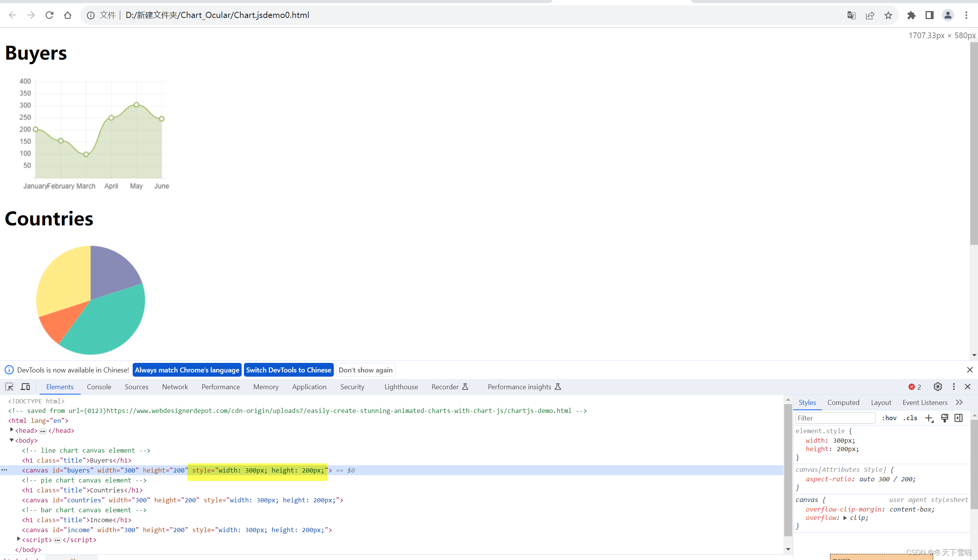Screen dimensions: 978x560
Task: Toggle rendering emulations paintbrush icon
Action: (944, 418)
